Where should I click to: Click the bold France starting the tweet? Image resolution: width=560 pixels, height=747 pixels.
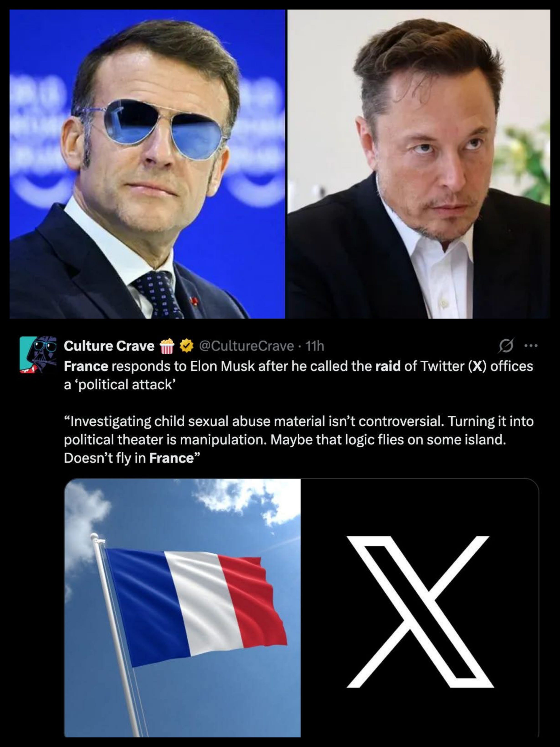[86, 366]
